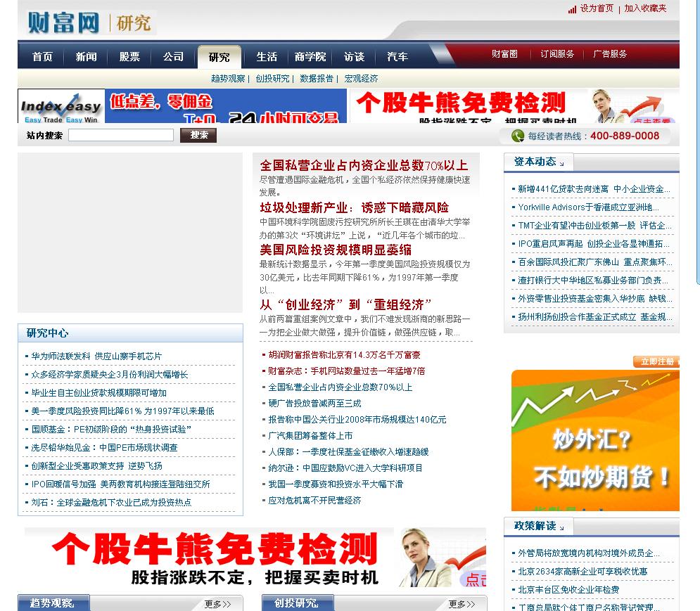Click the 炒外汇？不如炒期货 orange ad
The image size is (700, 611).
pos(595,440)
